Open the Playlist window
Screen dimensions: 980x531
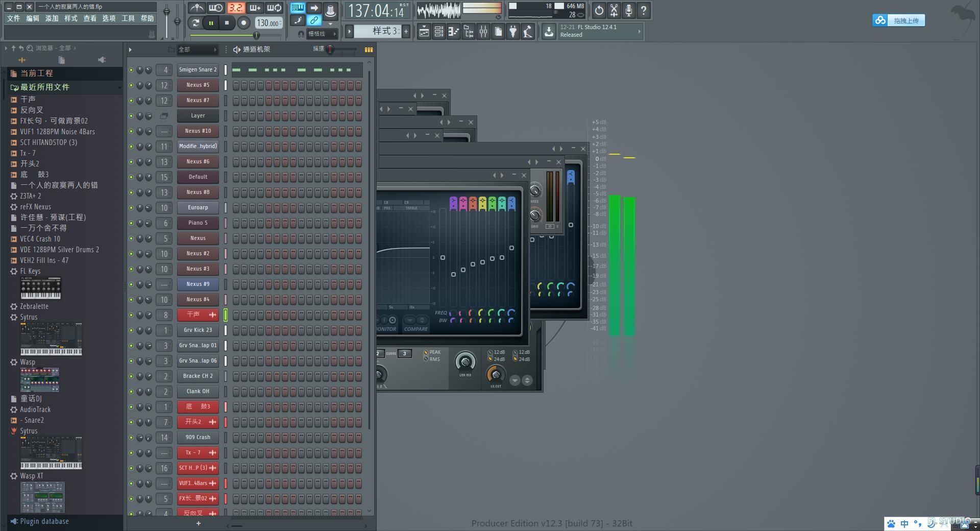pyautogui.click(x=424, y=32)
